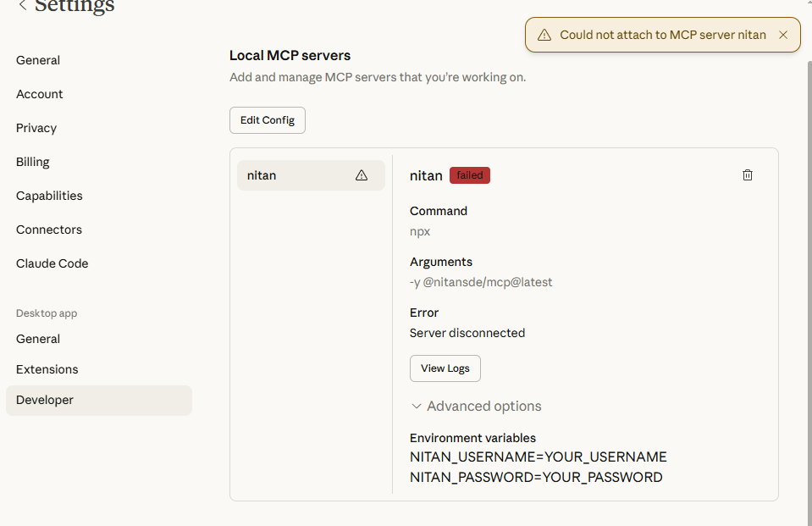Select Developer in the sidebar
This screenshot has height=526, width=812.
point(45,400)
